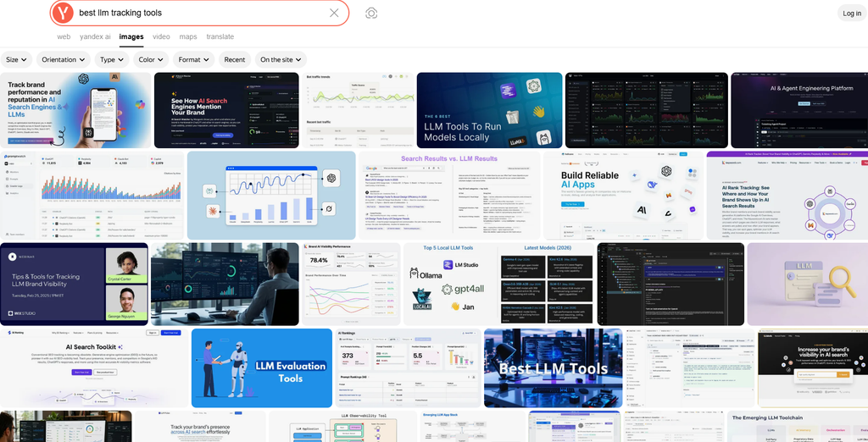Open the Orientation filter dropdown
Viewport: 868px width, 442px height.
click(63, 60)
